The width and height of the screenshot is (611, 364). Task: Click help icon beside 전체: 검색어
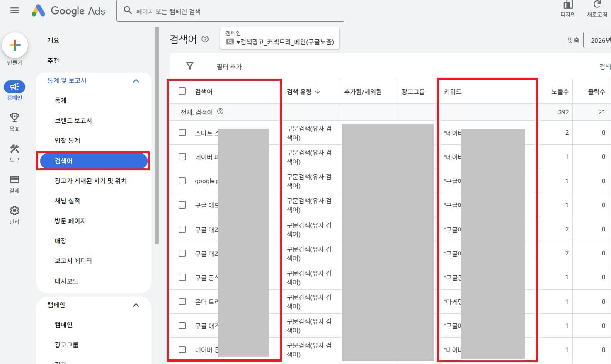pos(221,112)
